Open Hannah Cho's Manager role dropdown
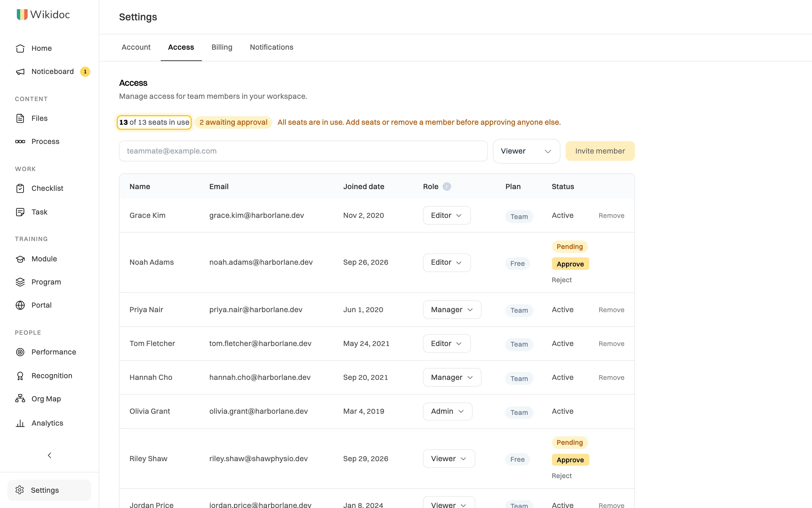 pos(452,377)
